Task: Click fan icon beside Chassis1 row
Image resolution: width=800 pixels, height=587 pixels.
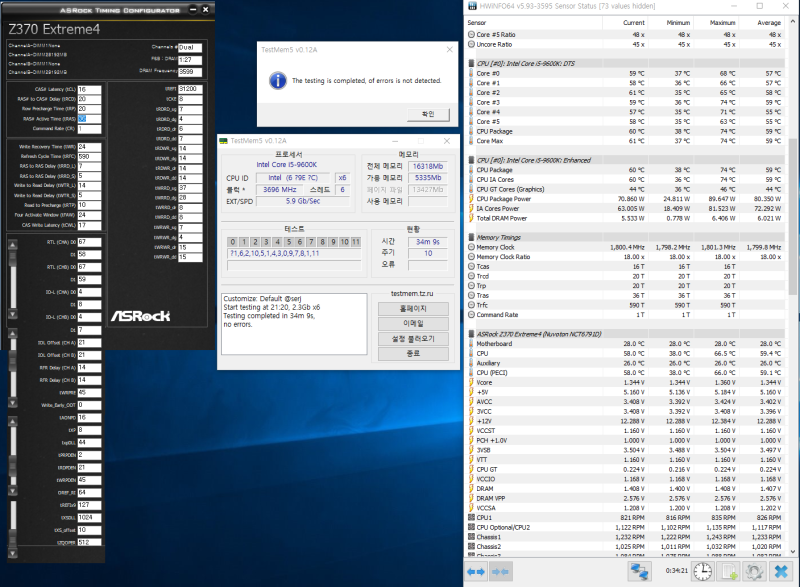Action: (x=471, y=537)
